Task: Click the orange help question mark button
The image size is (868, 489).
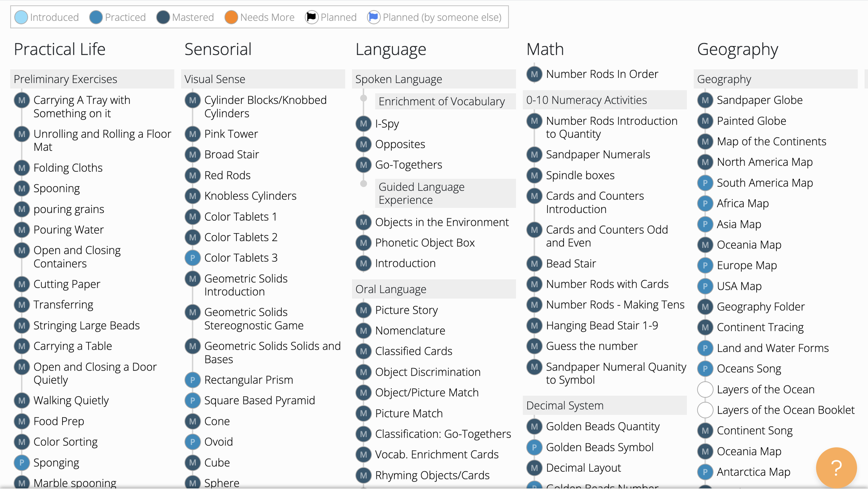Action: (836, 467)
